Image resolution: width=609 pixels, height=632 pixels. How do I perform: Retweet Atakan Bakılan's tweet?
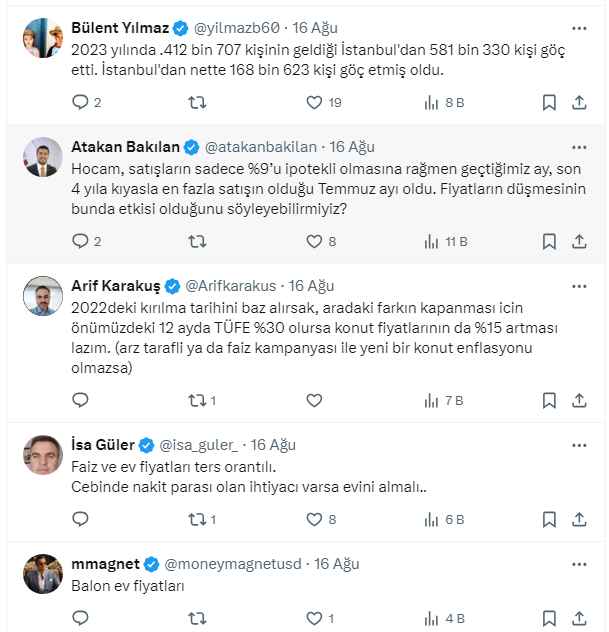click(198, 241)
